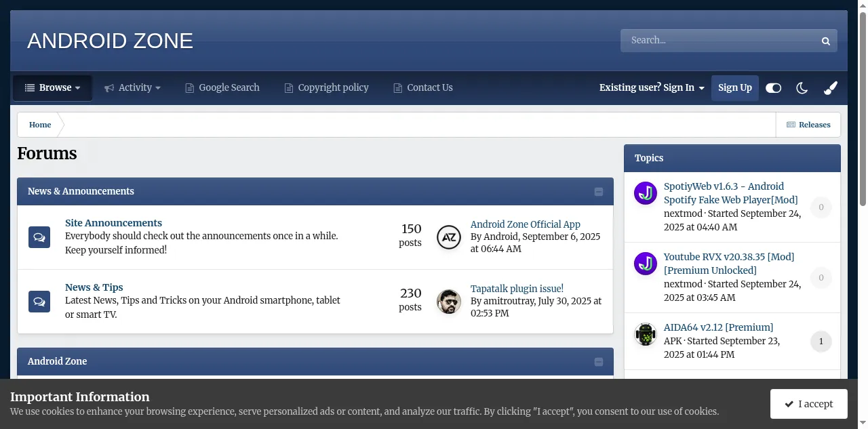
Task: Open the Contact Us page
Action: (423, 88)
